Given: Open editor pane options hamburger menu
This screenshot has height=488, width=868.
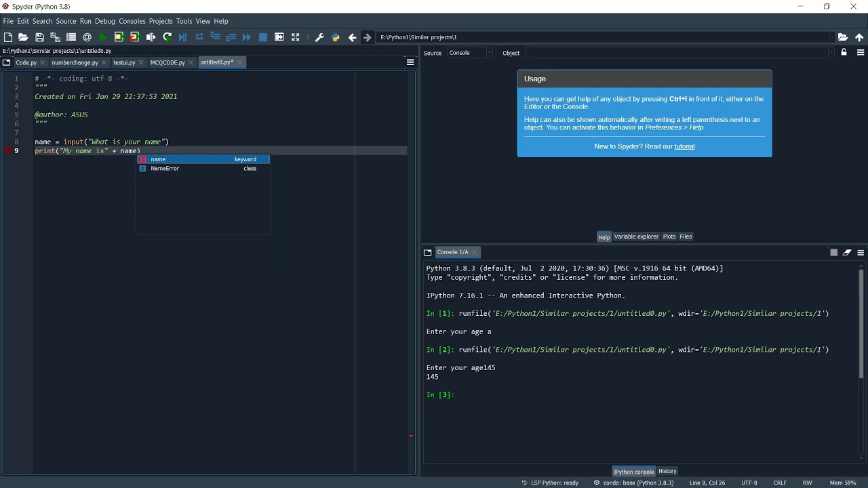Looking at the screenshot, I should 410,62.
